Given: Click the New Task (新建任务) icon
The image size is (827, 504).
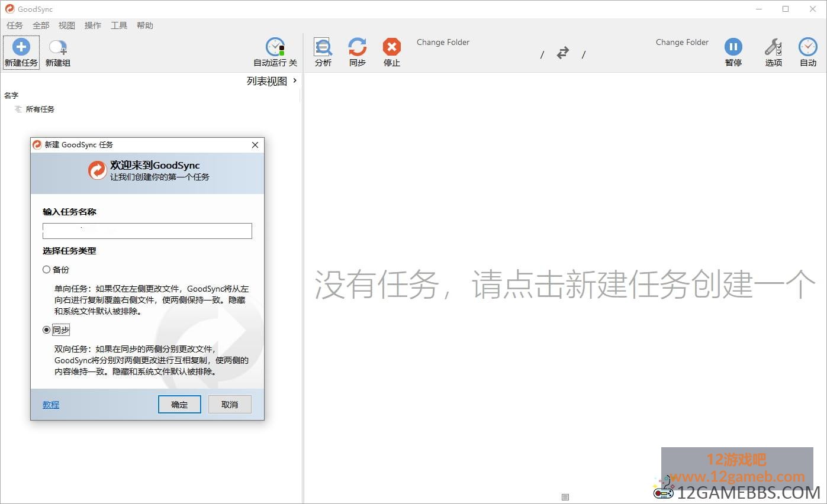Looking at the screenshot, I should coord(21,47).
